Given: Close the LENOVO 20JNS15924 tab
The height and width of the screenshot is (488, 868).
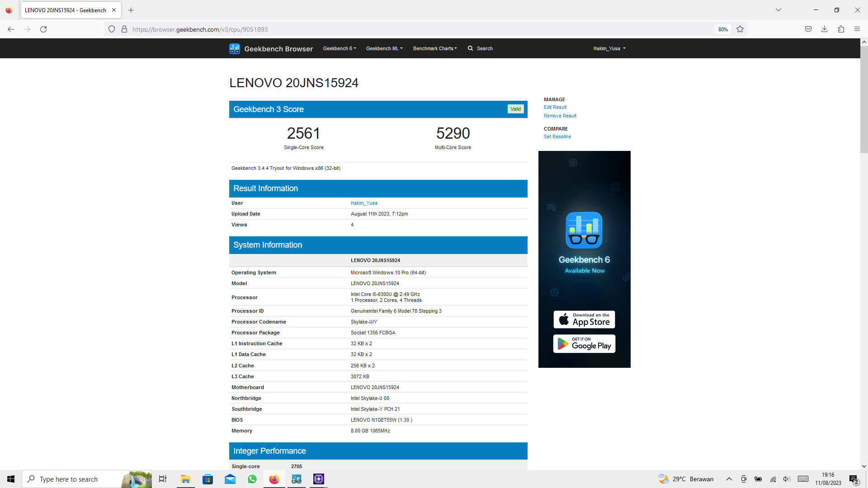Looking at the screenshot, I should [114, 10].
